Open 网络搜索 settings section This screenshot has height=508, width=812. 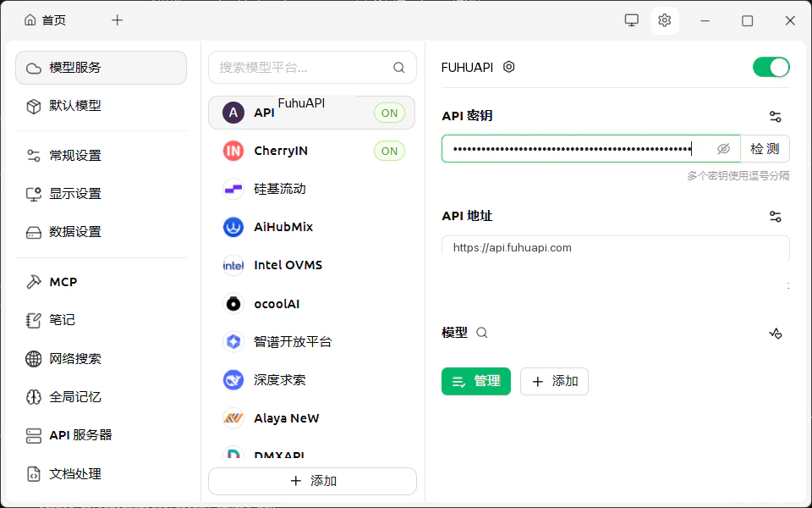(101, 359)
